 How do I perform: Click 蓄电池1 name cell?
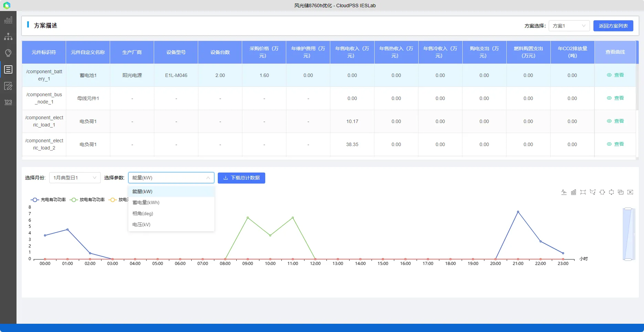click(88, 75)
